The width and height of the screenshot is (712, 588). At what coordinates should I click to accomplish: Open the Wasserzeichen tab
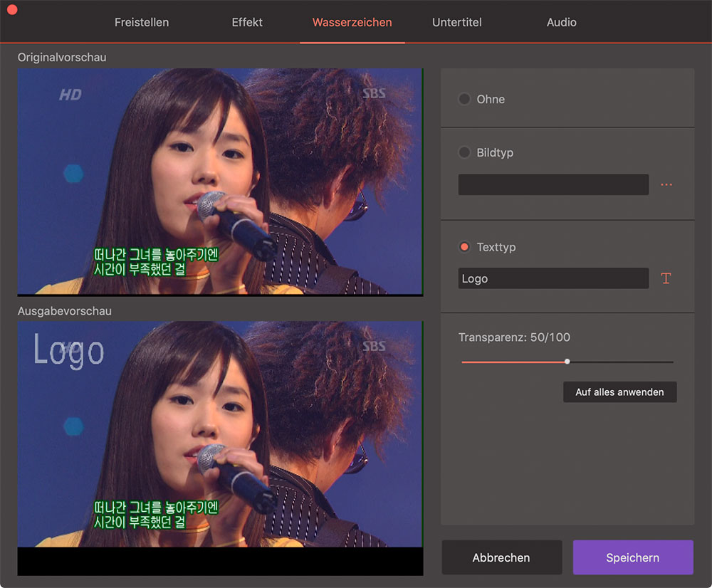pyautogui.click(x=352, y=22)
